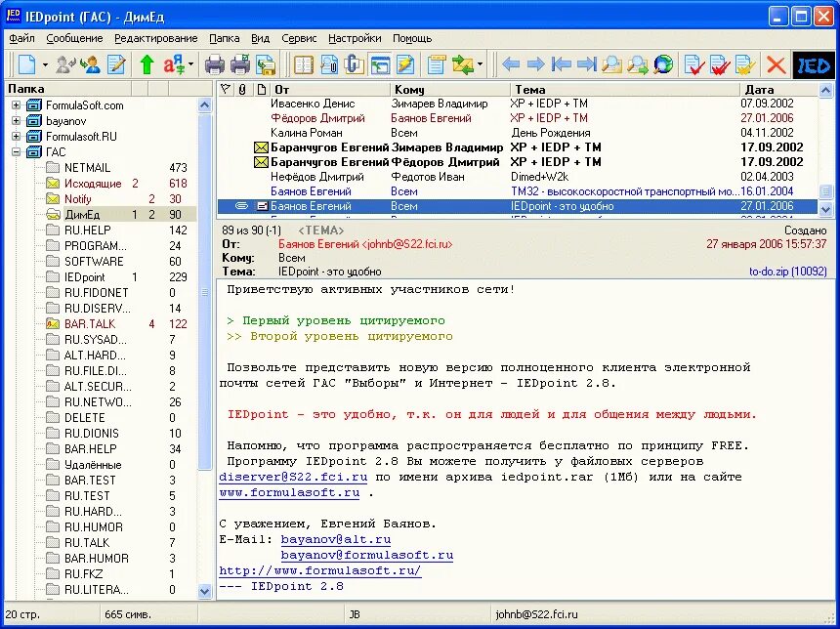This screenshot has width=840, height=629.
Task: Edit message with the pencil-on-page icon
Action: click(x=116, y=64)
